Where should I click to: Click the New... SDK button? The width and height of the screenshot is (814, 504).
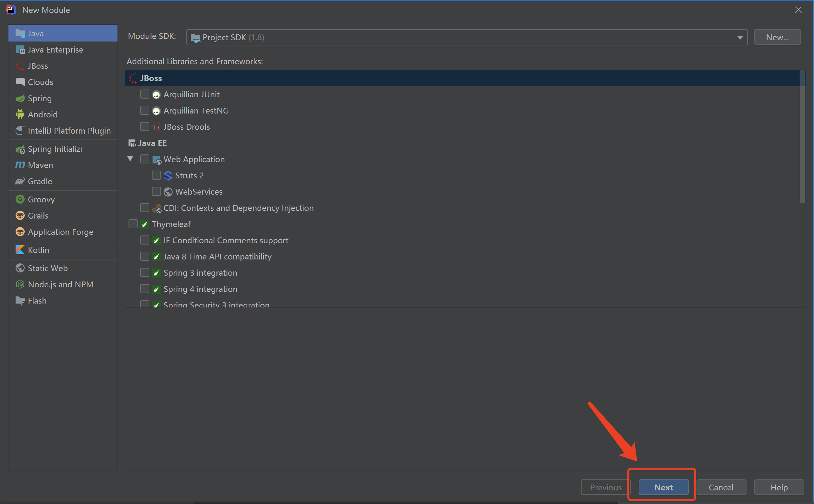pyautogui.click(x=777, y=37)
